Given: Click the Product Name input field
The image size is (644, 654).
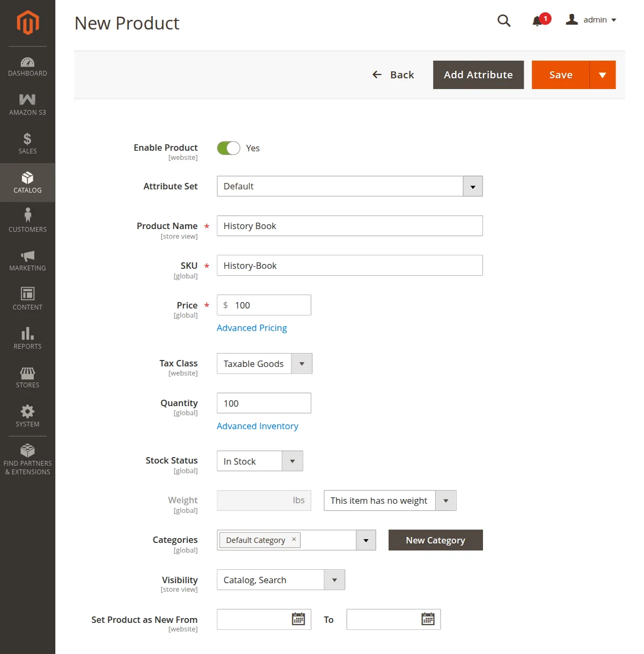Looking at the screenshot, I should point(349,226).
